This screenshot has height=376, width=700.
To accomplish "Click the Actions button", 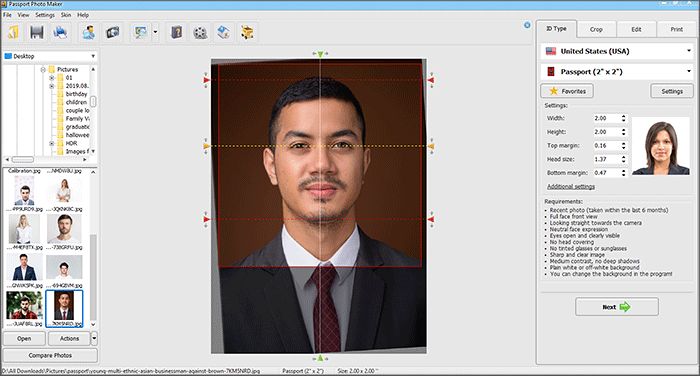I will click(69, 338).
